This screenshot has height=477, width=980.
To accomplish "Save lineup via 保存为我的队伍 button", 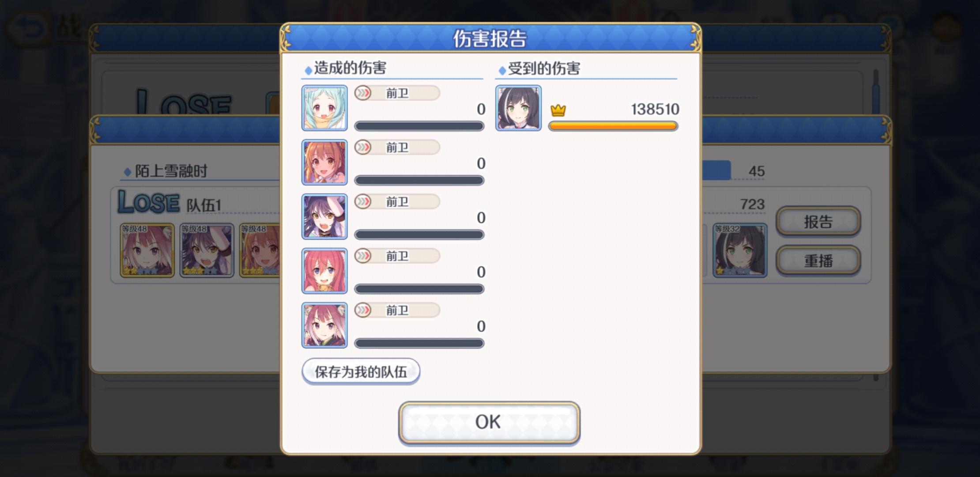I will [361, 371].
